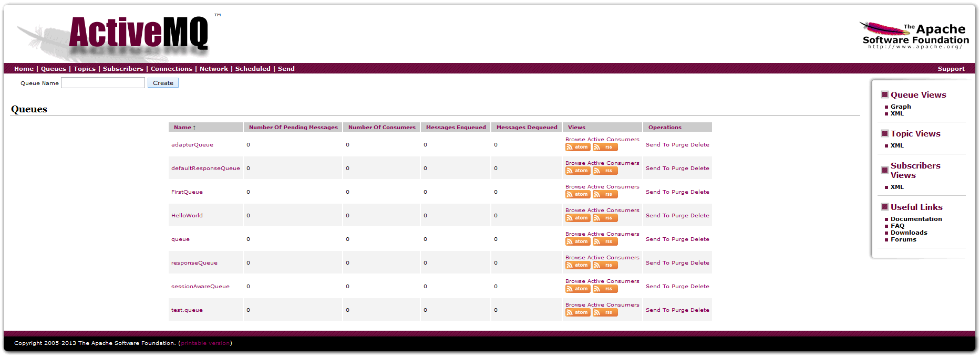
Task: Open the Graph link under Queue Views
Action: [901, 107]
